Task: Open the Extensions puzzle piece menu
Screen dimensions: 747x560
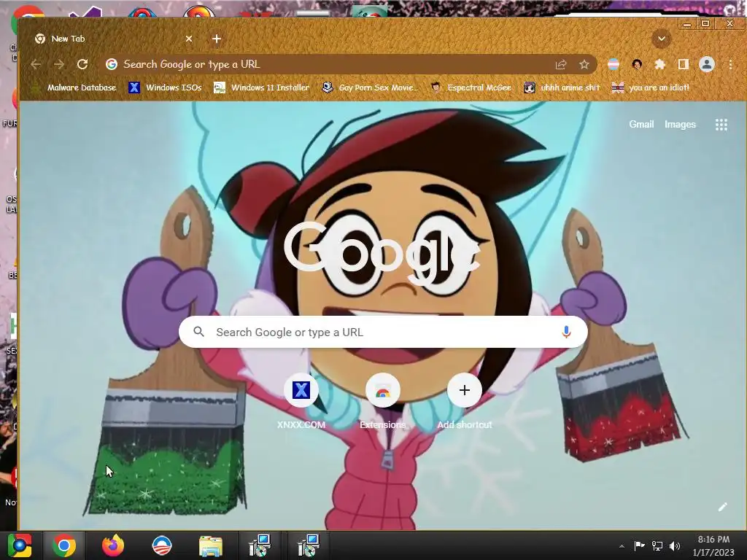Action: pyautogui.click(x=659, y=64)
